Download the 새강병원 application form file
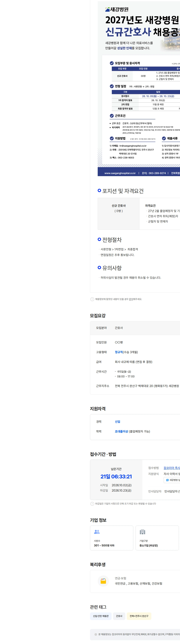Screen dimensions: 180x644 pyautogui.click(x=172, y=480)
